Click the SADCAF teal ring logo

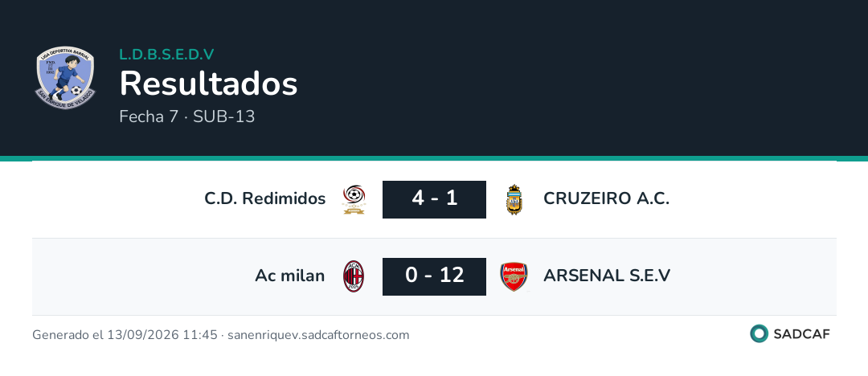tap(759, 334)
